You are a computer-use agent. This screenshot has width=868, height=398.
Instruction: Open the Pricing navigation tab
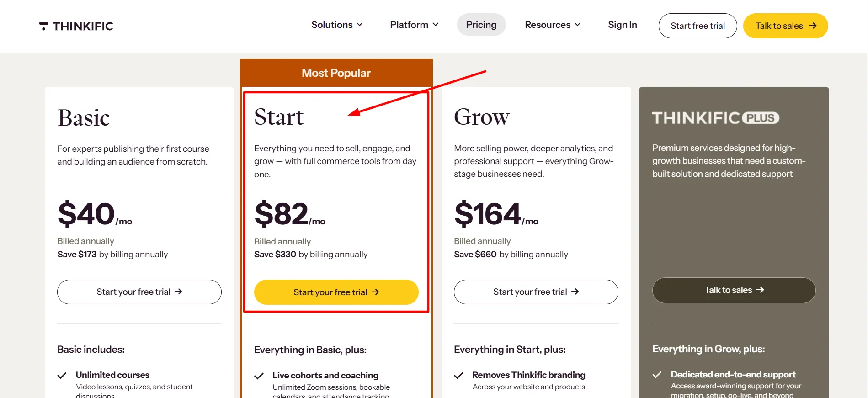click(x=481, y=25)
